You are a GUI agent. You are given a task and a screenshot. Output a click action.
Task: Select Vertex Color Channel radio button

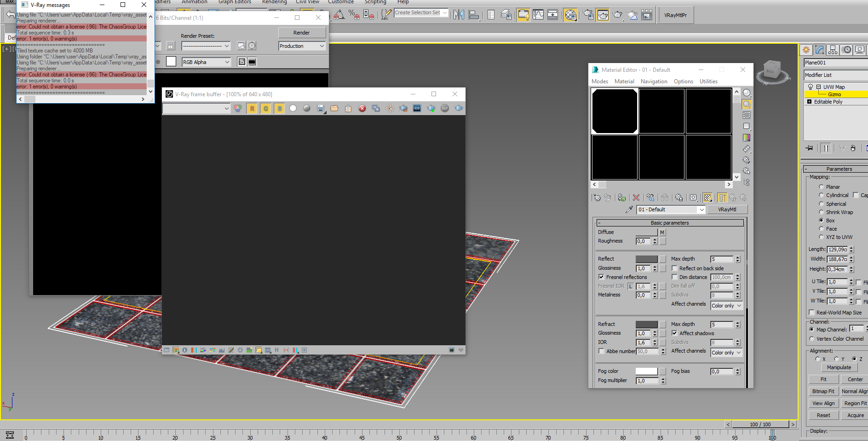click(x=811, y=339)
